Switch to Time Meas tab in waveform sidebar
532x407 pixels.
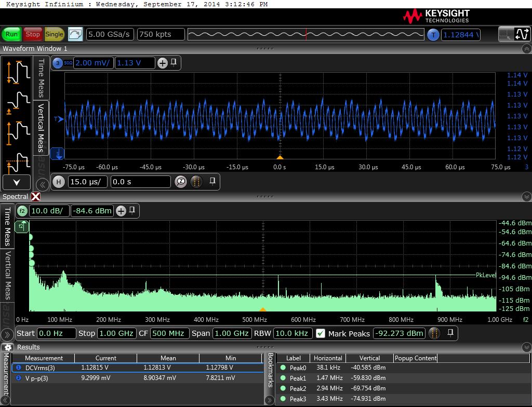coord(41,78)
